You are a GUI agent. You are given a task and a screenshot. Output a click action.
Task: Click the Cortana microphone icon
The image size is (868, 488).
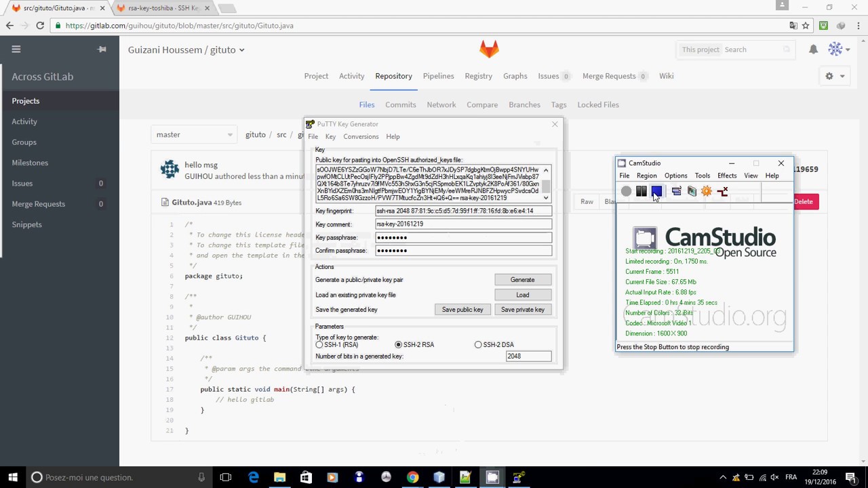[x=201, y=477]
